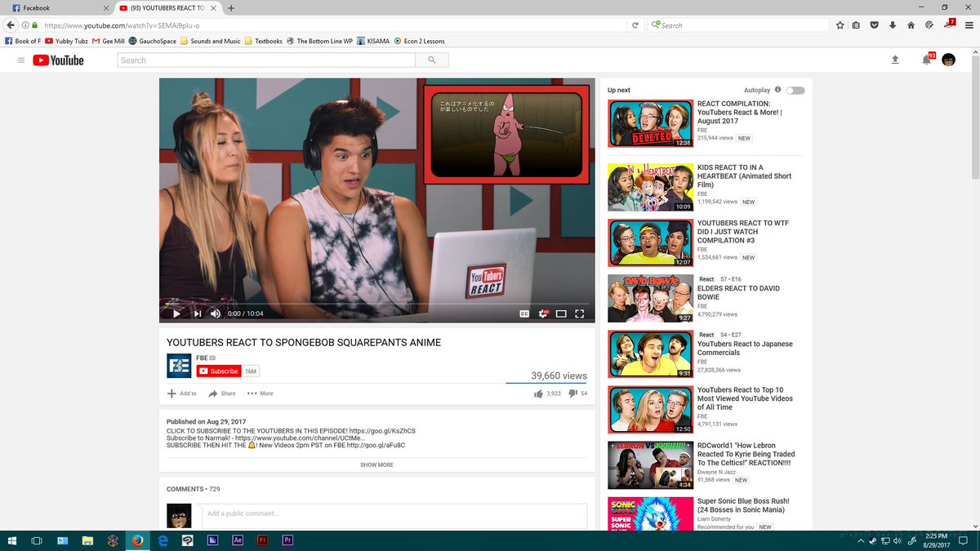Share this video
Viewport: 980px width, 551px height.
[222, 393]
